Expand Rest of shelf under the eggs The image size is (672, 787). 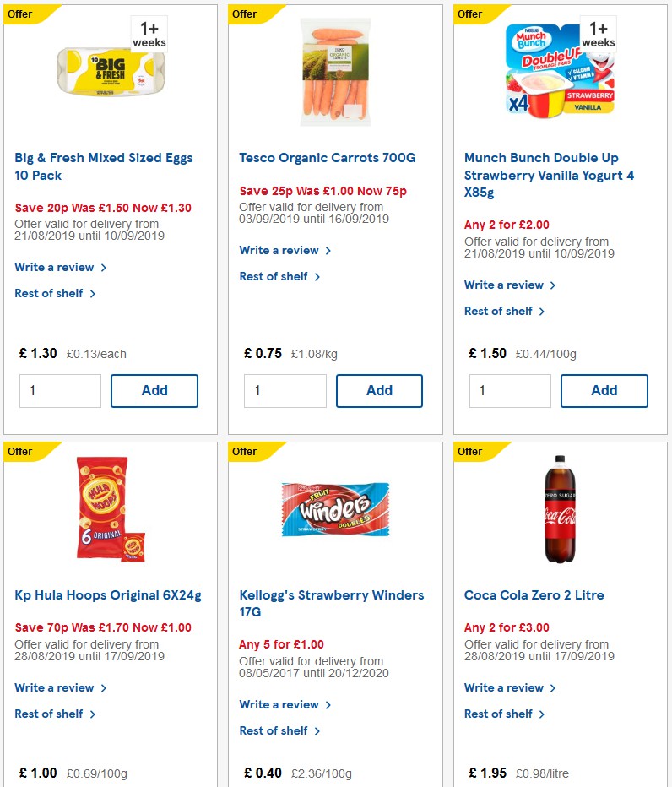[50, 293]
